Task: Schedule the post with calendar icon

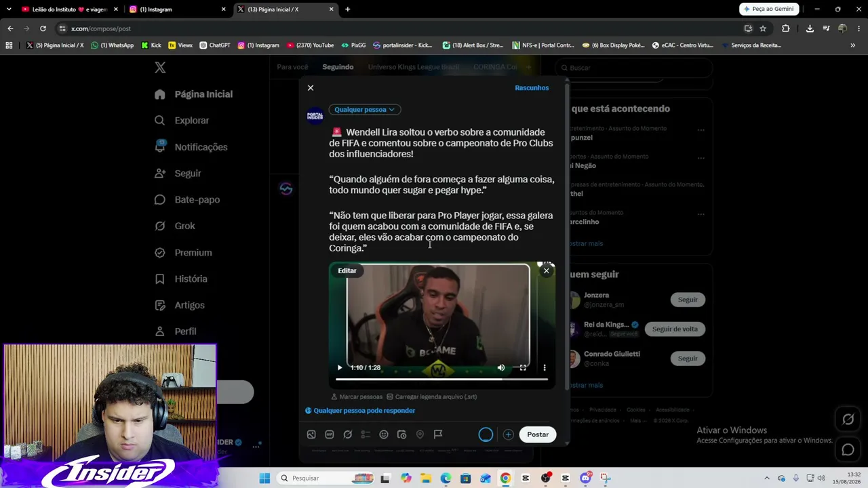Action: tap(402, 434)
